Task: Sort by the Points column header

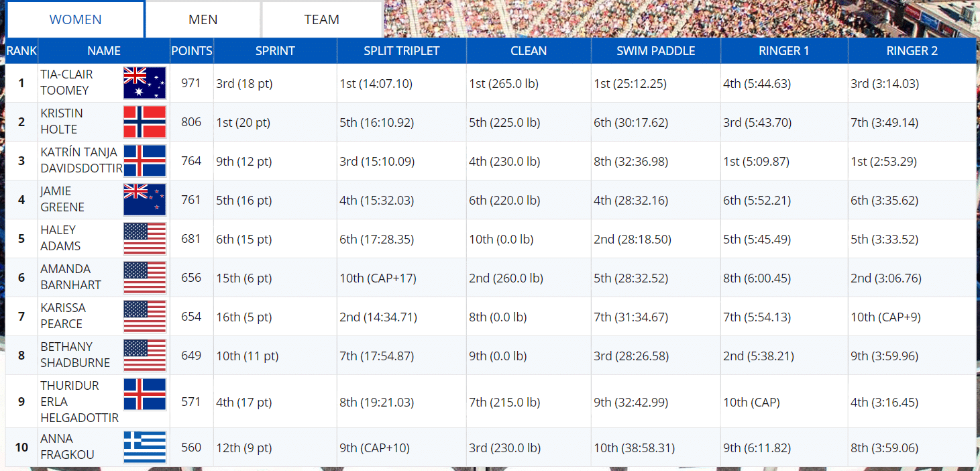Action: [191, 51]
